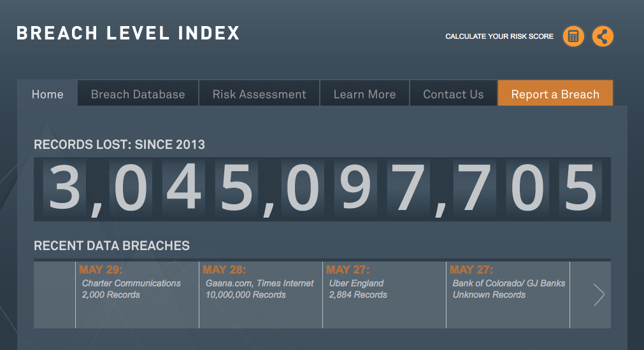The width and height of the screenshot is (644, 350).
Task: Show next recent breaches with right arrow
Action: (599, 295)
